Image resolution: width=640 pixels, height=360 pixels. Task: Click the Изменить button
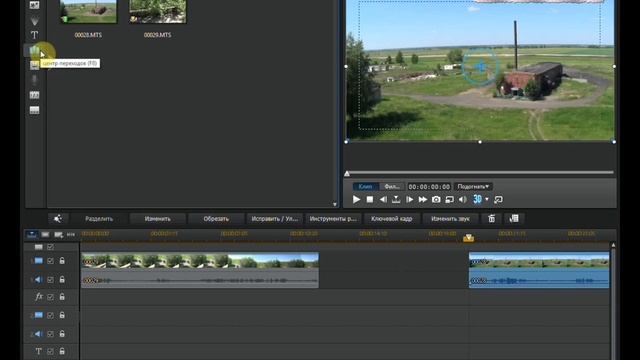[158, 219]
